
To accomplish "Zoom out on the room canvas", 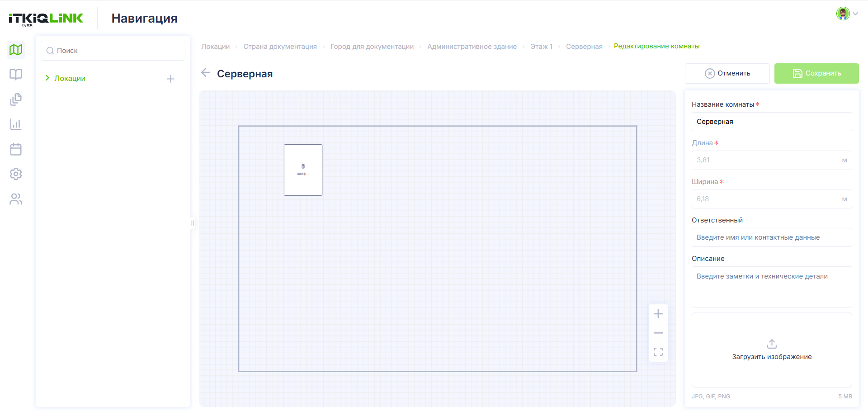I will [x=658, y=333].
